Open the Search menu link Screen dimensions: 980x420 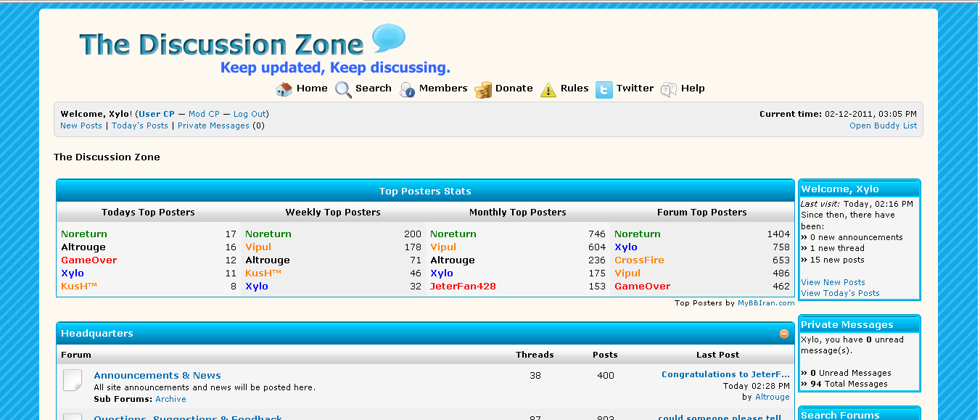374,88
